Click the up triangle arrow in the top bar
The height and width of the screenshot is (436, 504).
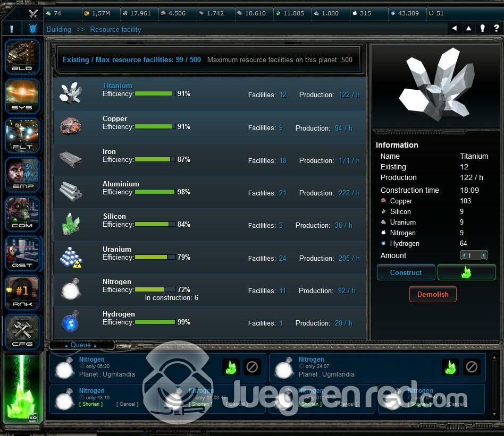468,29
